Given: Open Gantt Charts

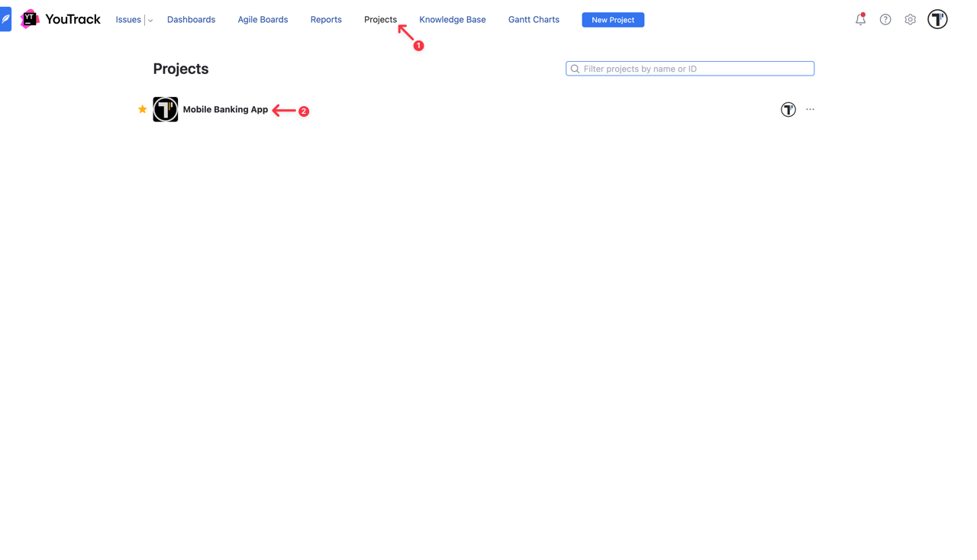Looking at the screenshot, I should coord(534,20).
